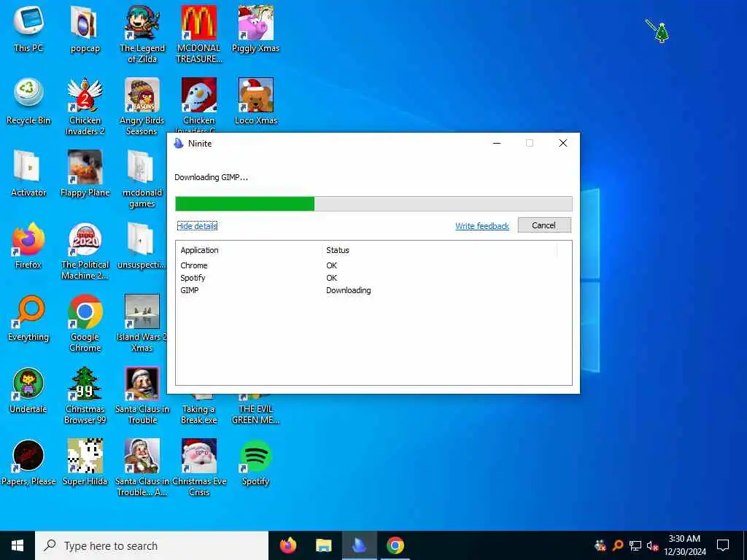Launch Firefox from desktop icon
This screenshot has height=560, width=747.
[28, 246]
